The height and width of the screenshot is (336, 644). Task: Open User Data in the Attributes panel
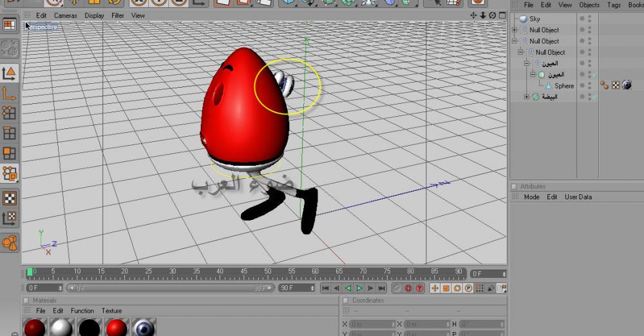(x=578, y=197)
